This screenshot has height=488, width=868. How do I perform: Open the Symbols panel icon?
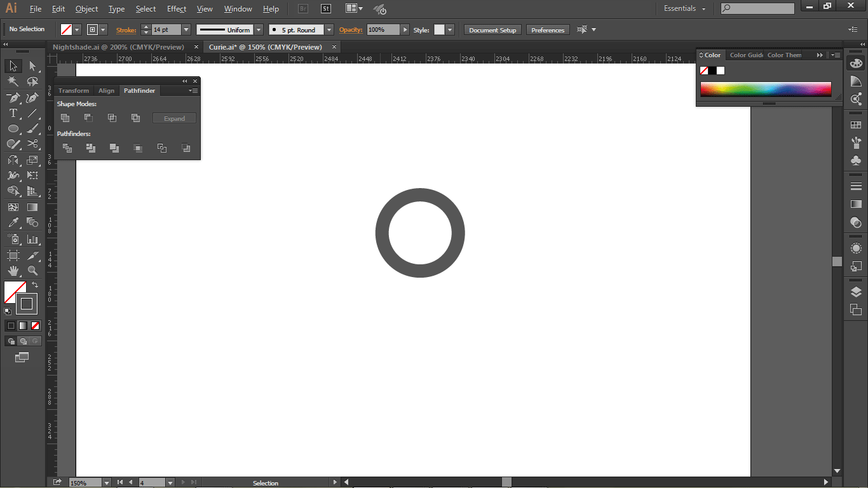(x=856, y=161)
